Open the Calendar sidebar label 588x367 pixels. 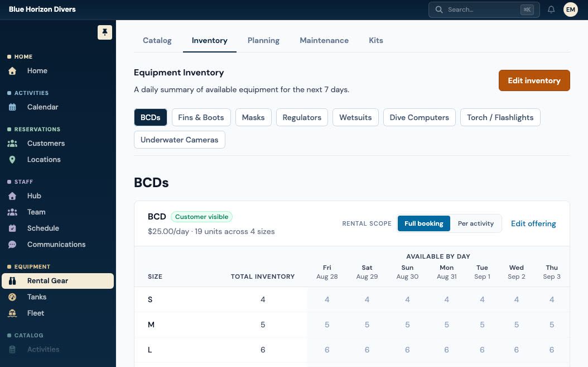tap(43, 107)
